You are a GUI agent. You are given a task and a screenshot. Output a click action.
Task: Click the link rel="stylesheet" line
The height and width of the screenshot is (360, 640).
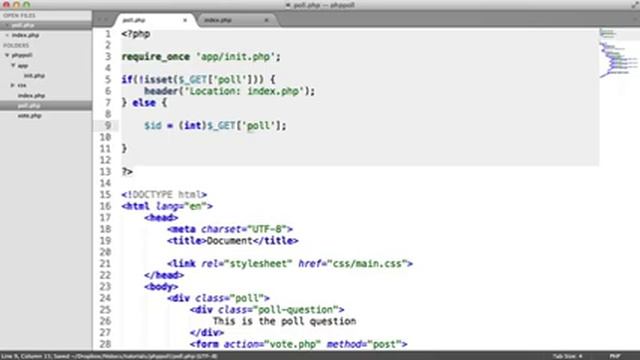(x=290, y=264)
